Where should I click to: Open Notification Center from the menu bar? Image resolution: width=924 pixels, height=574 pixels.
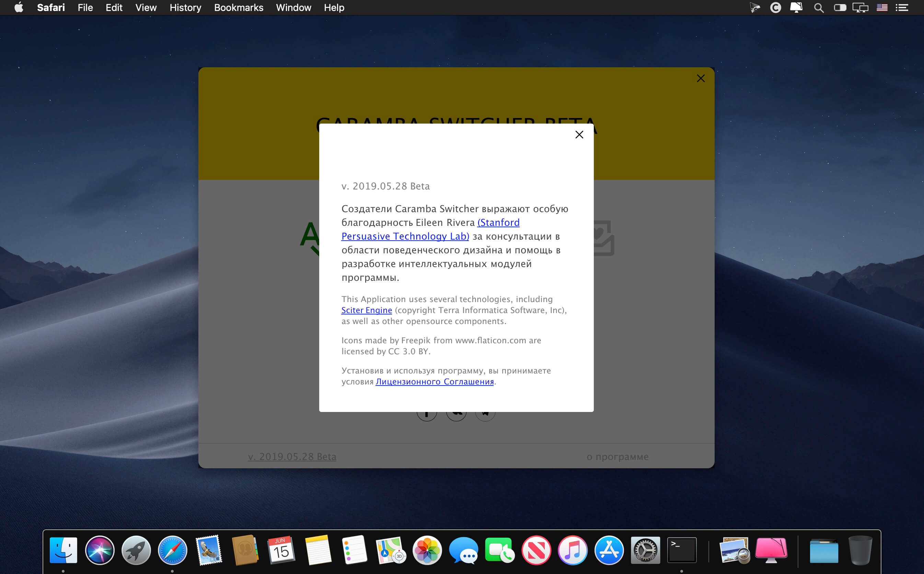click(902, 8)
